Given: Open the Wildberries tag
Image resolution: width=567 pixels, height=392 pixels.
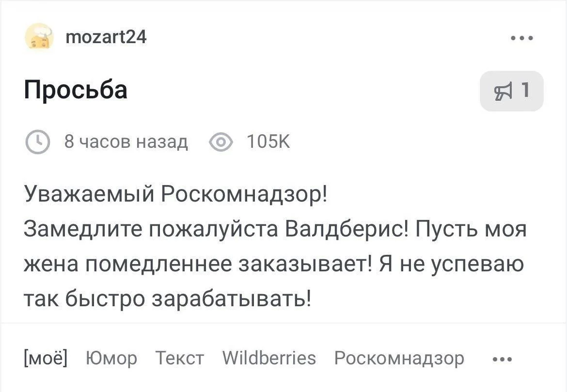Looking at the screenshot, I should point(269,359).
